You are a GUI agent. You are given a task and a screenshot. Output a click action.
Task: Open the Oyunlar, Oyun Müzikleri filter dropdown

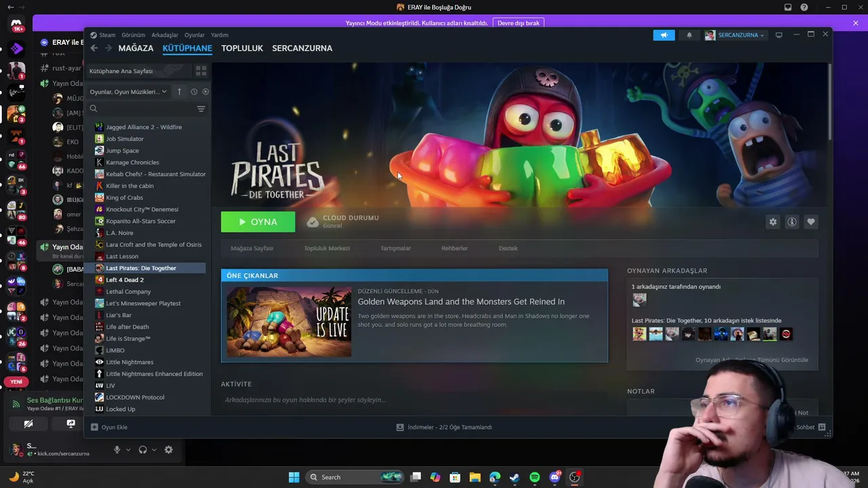[x=128, y=91]
